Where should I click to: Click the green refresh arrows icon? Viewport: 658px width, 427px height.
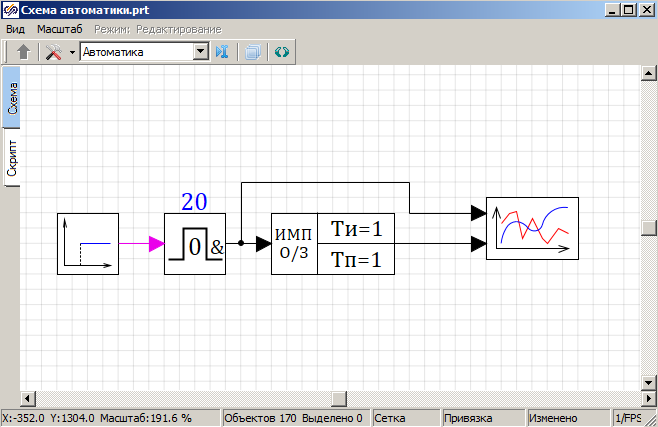tap(281, 52)
